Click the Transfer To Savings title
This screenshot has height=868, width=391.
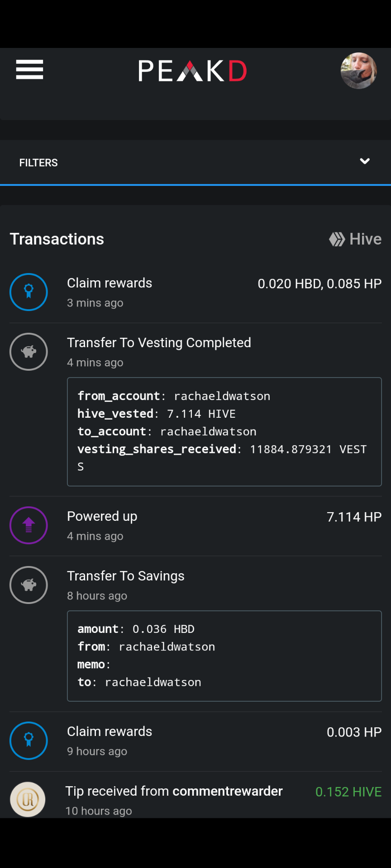(126, 576)
